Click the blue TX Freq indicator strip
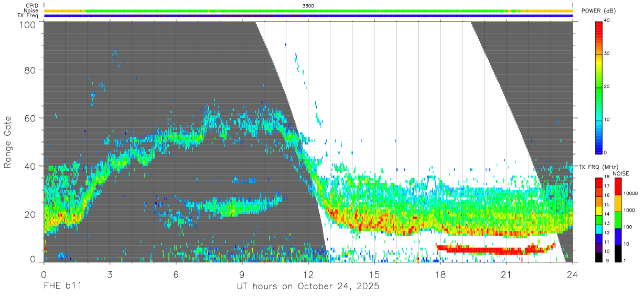Viewport: 644px width, 297px height. point(308,16)
